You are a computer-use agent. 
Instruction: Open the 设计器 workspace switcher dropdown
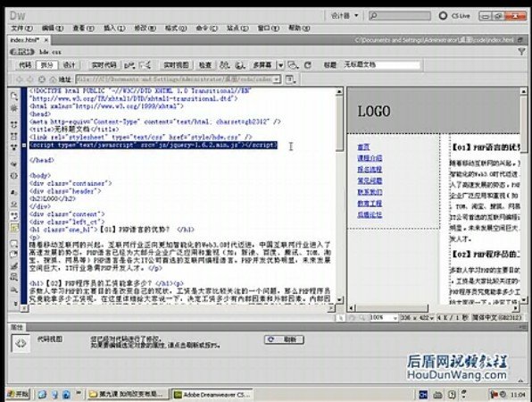coord(345,15)
